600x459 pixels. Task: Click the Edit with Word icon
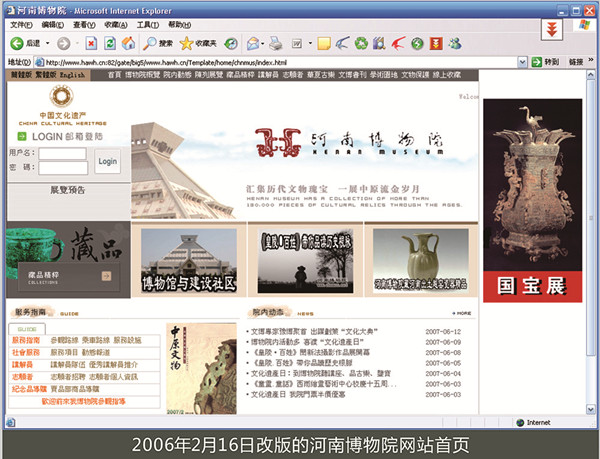tap(297, 44)
